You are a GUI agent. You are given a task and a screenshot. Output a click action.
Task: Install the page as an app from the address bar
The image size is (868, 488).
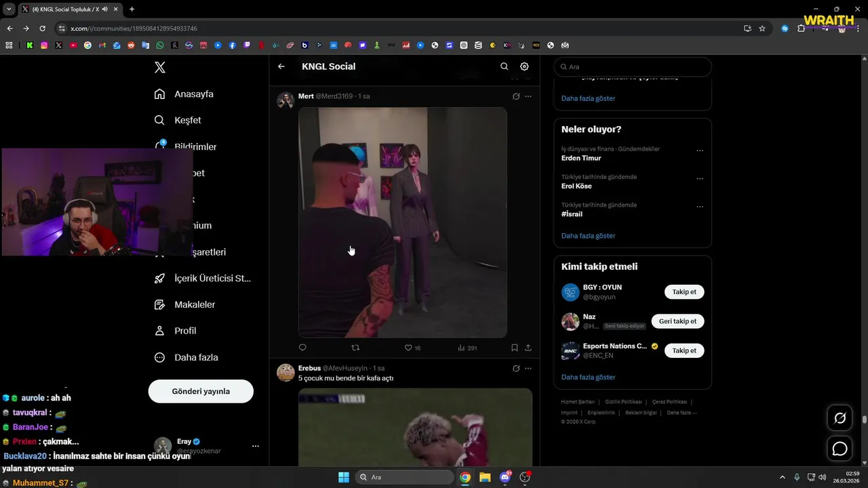click(747, 28)
